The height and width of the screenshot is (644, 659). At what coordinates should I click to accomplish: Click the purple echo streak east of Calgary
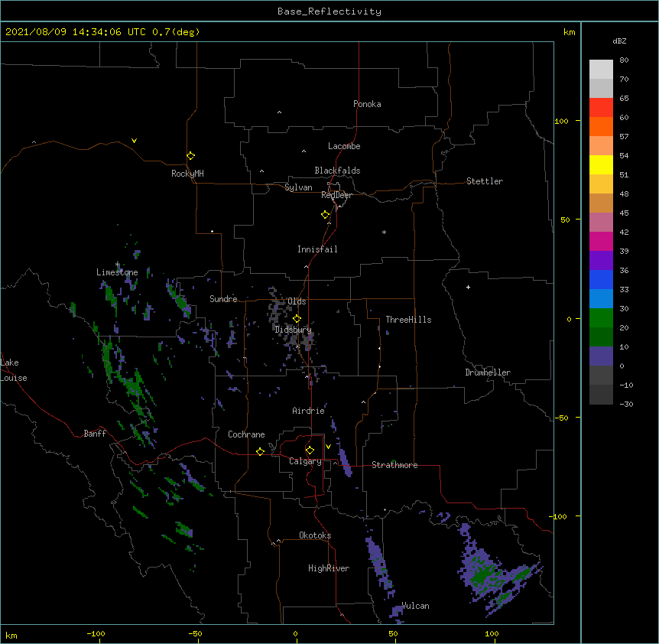coord(346,463)
